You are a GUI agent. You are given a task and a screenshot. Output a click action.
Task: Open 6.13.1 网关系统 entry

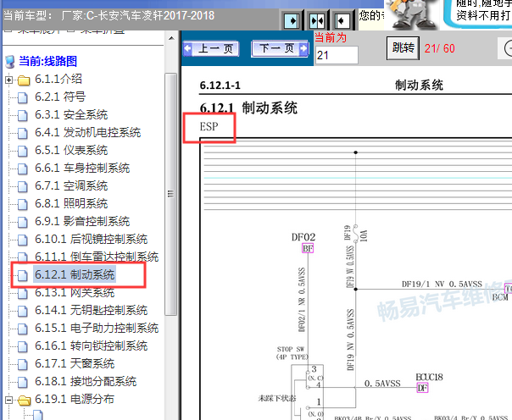[x=75, y=292]
